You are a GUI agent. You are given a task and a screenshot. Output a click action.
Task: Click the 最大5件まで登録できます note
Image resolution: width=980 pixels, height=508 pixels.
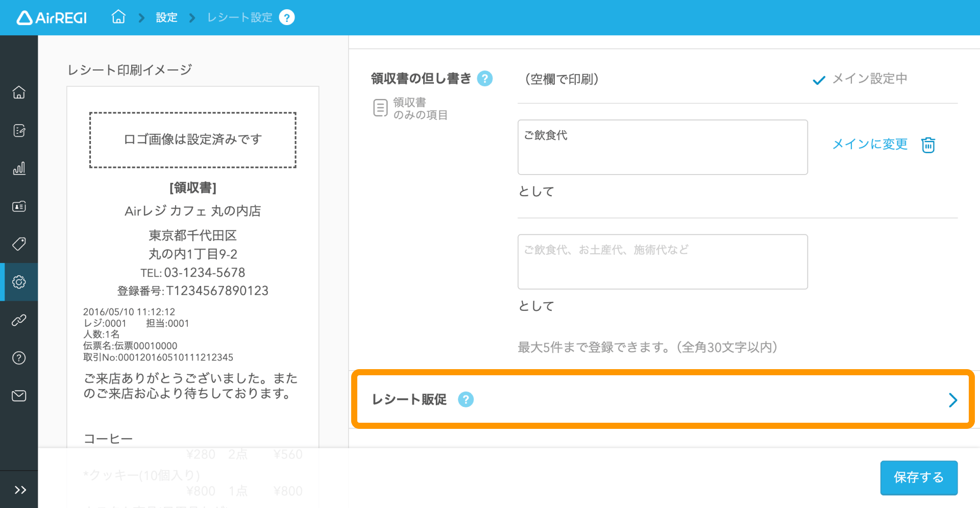tap(647, 348)
